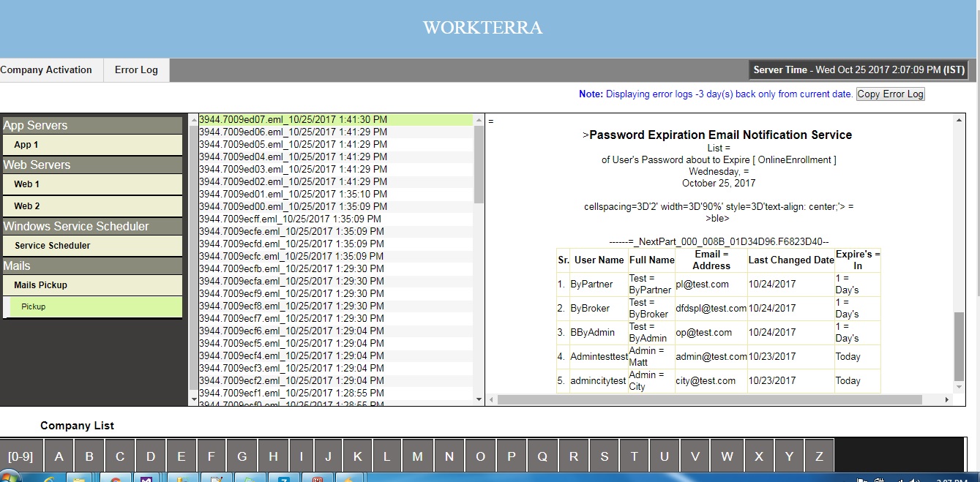Filter company list by letter X
The height and width of the screenshot is (482, 980).
click(759, 456)
